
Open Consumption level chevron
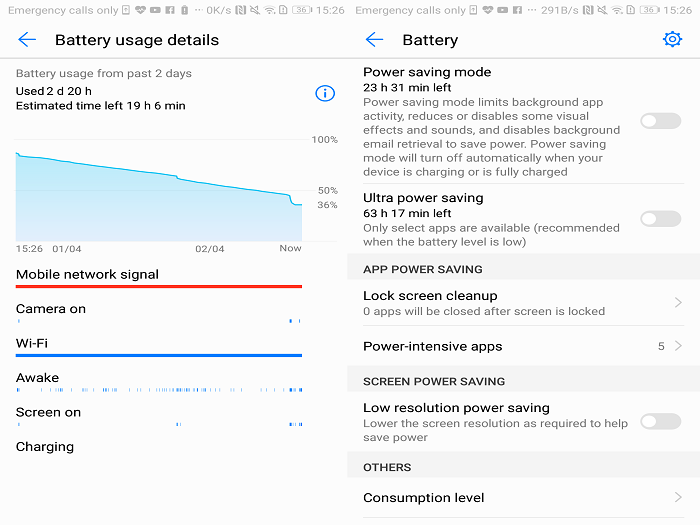coord(678,497)
